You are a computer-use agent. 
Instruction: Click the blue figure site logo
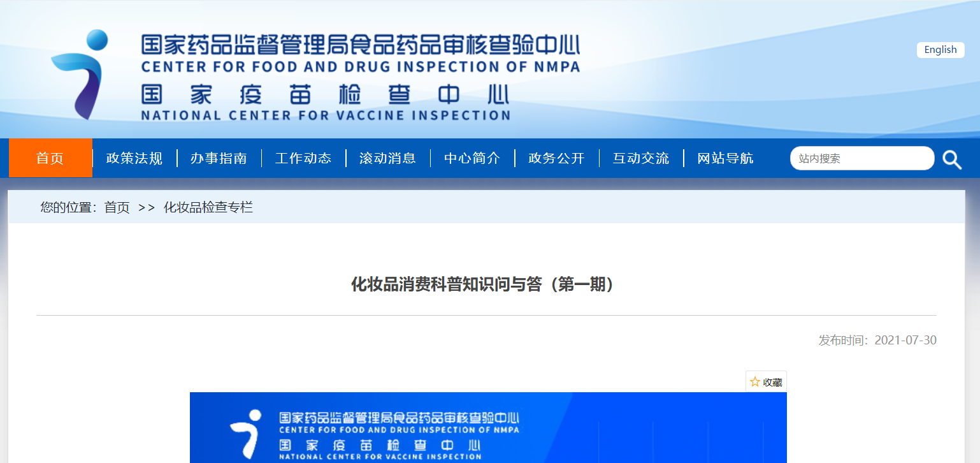pyautogui.click(x=80, y=74)
